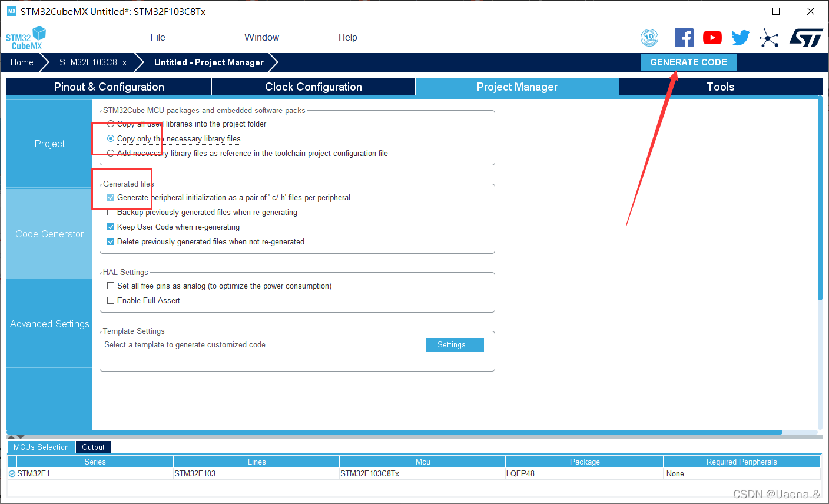Open the Project side section
829x504 pixels.
click(49, 144)
